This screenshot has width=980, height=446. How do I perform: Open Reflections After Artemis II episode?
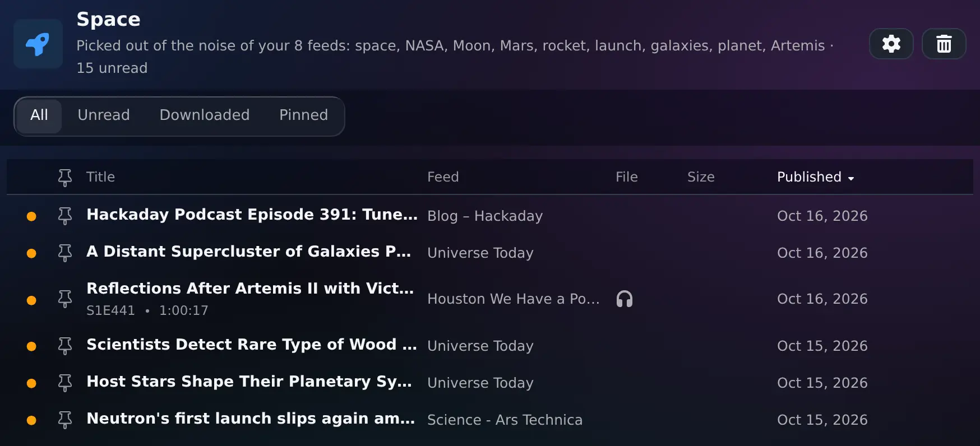point(250,289)
